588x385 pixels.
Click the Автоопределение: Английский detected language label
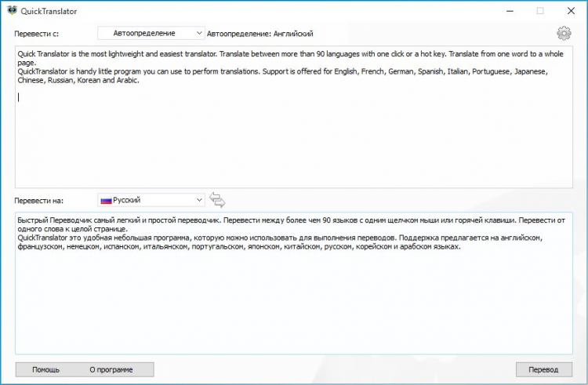click(x=260, y=34)
